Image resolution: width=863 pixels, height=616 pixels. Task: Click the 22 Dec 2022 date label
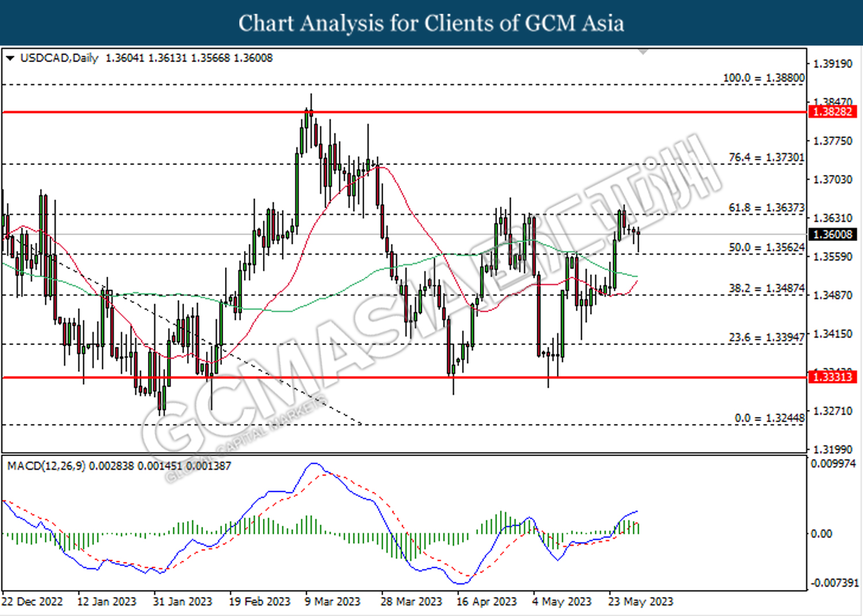(32, 602)
